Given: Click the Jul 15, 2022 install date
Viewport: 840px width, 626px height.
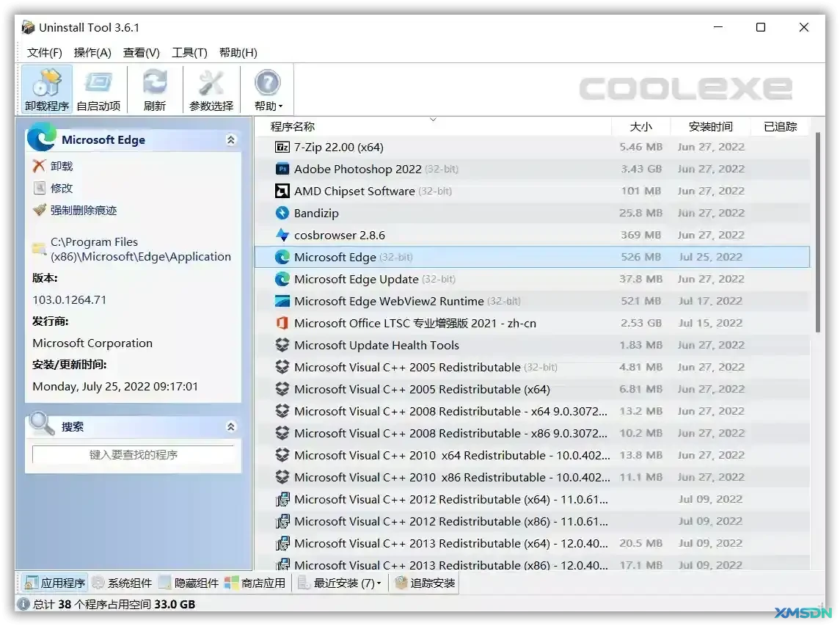Looking at the screenshot, I should 710,323.
